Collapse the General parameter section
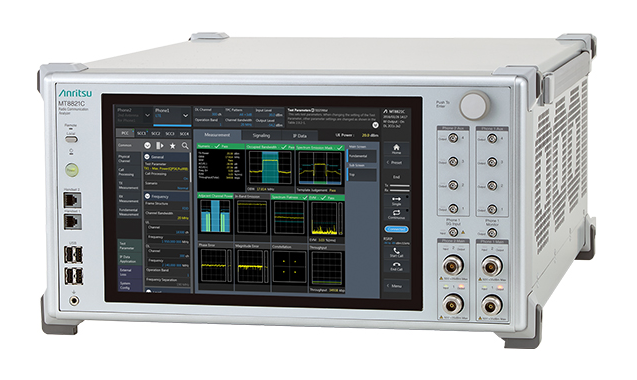The height and width of the screenshot is (380, 637). click(147, 157)
